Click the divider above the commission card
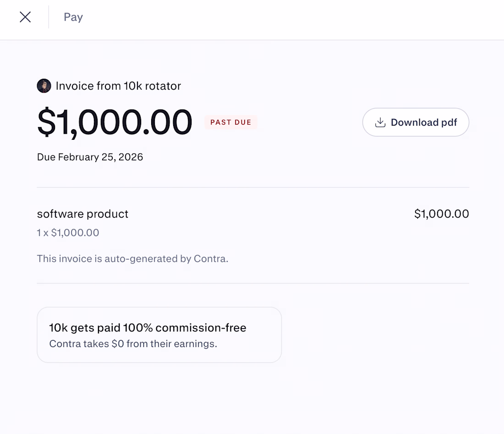 click(253, 283)
